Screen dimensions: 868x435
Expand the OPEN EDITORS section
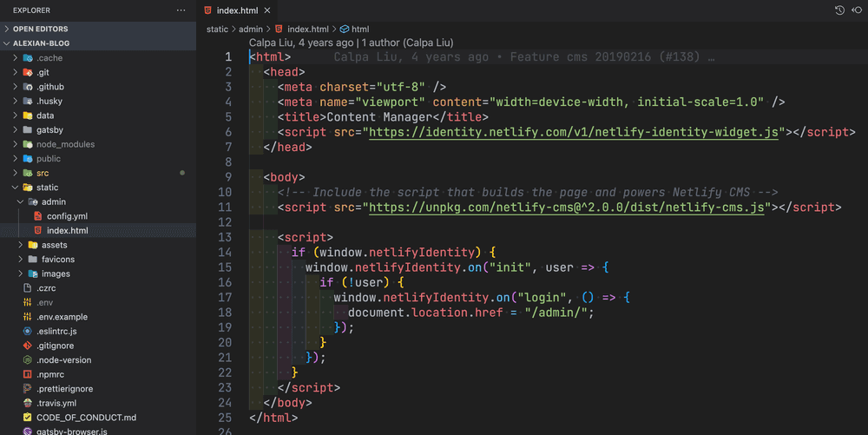[98, 29]
